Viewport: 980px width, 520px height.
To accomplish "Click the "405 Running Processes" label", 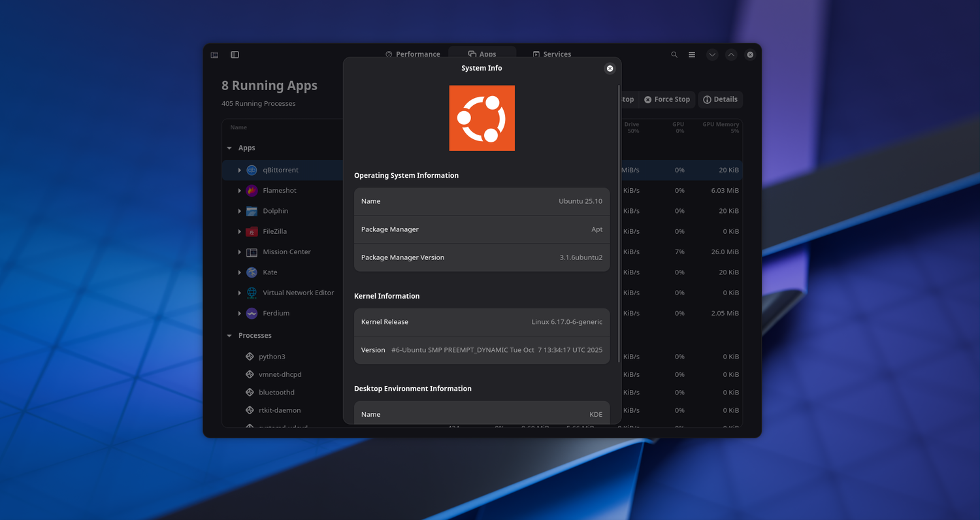I will 258,104.
